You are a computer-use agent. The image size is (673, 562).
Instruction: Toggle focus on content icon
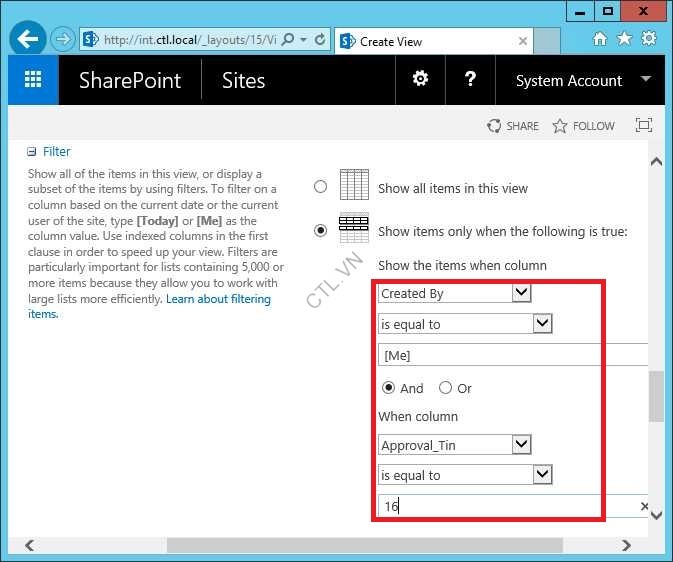point(643,126)
